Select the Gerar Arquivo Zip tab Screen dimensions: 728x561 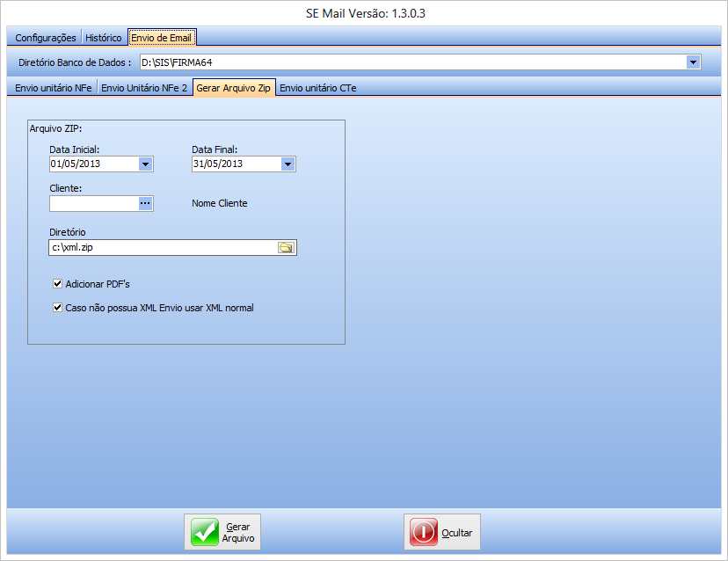234,88
